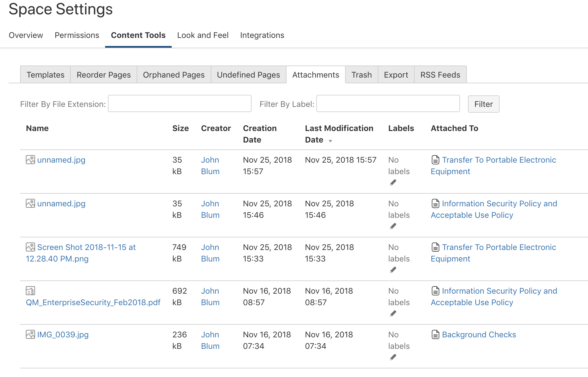Select the Export sub-tab
Screen dimensions: 588x377
click(396, 75)
